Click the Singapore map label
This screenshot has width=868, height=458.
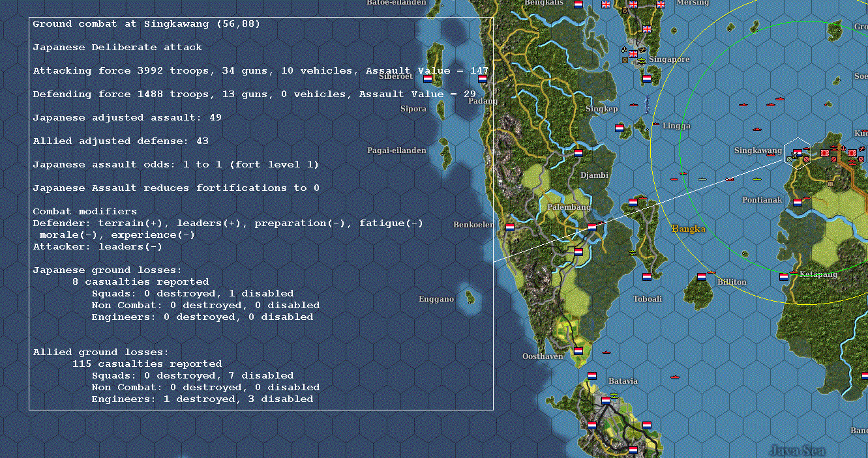669,59
